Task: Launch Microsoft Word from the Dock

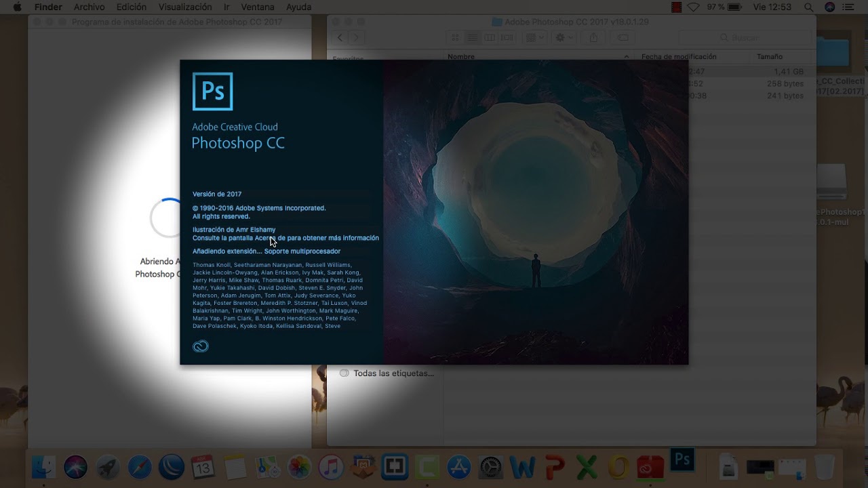Action: (x=523, y=467)
